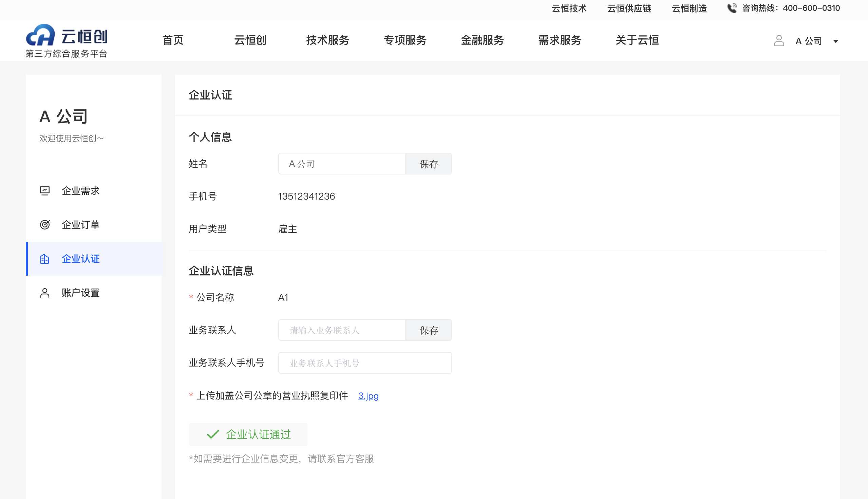The image size is (868, 499).
Task: Click the 企业订单 target icon
Action: click(x=44, y=225)
